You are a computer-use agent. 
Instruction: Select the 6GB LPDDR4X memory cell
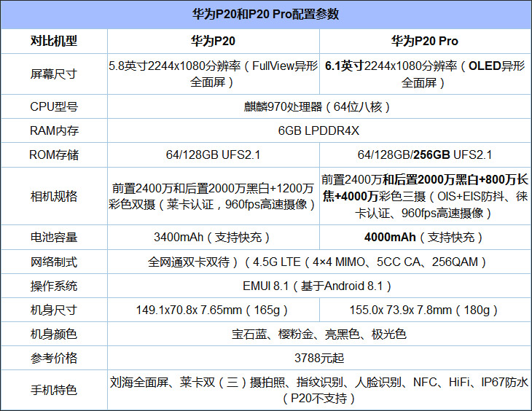pos(318,130)
